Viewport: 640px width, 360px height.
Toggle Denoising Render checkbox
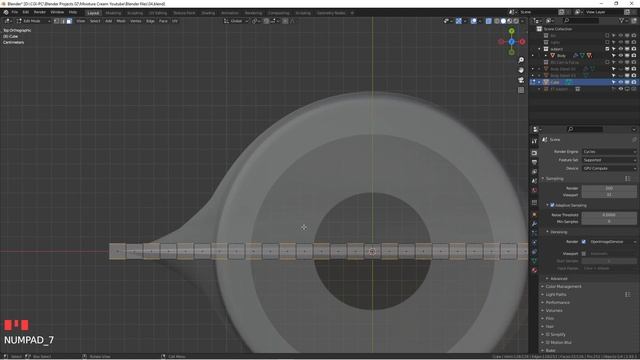pyautogui.click(x=584, y=242)
